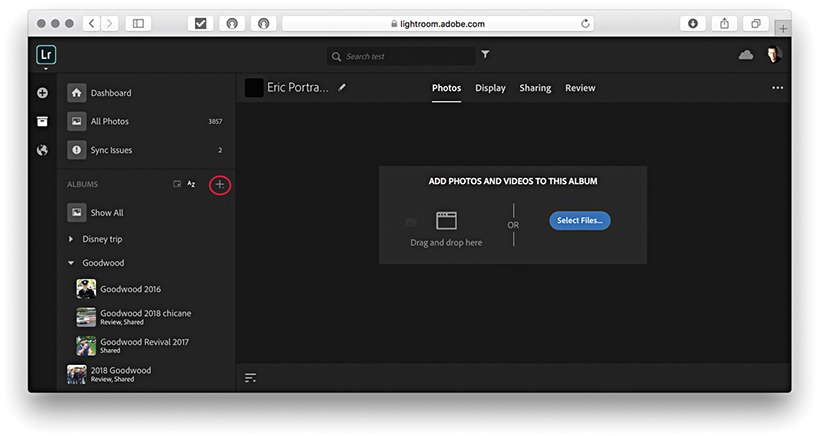Click the Goodwood 2016 album thumbnail
818x436 pixels.
86,289
